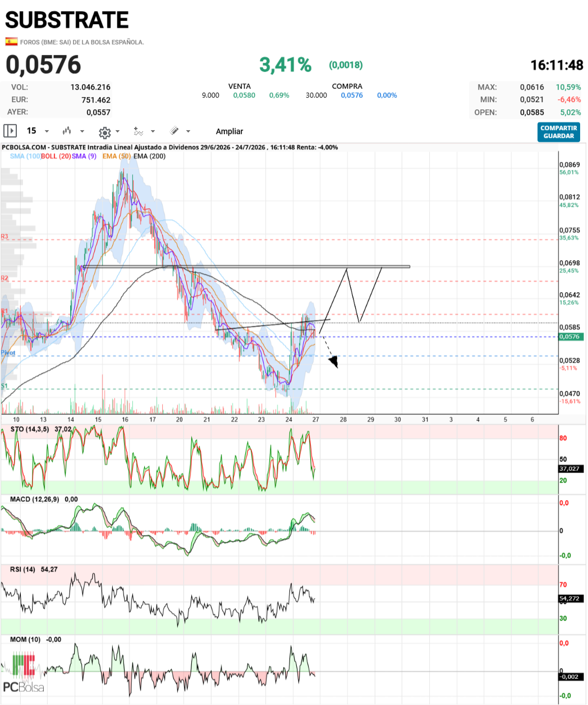The width and height of the screenshot is (588, 705).
Task: Click the Spanish flag icon
Action: click(x=11, y=42)
